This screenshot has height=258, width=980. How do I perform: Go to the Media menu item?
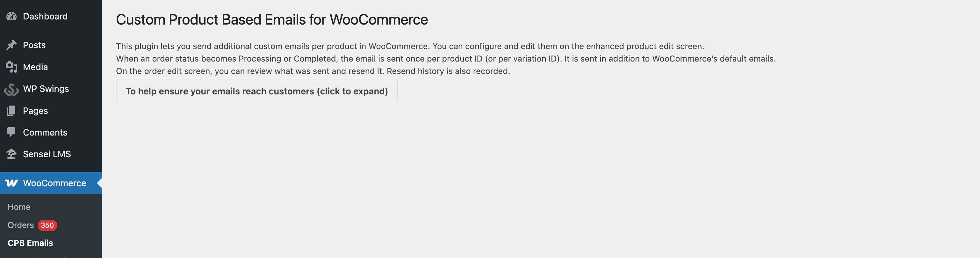(35, 67)
